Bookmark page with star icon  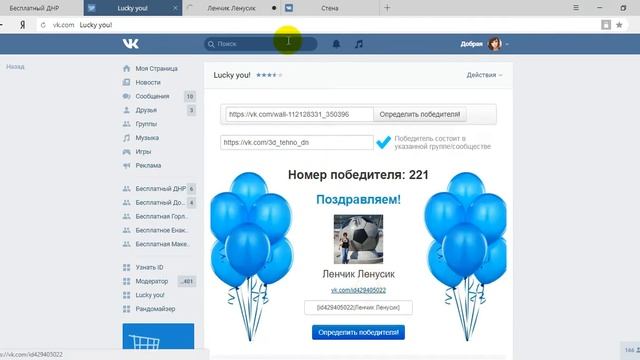pos(619,25)
